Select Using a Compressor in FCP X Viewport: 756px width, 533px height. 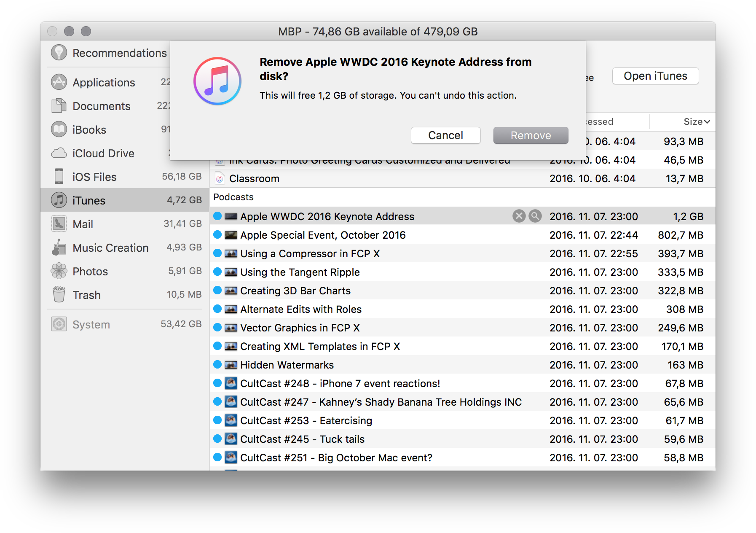point(462,253)
